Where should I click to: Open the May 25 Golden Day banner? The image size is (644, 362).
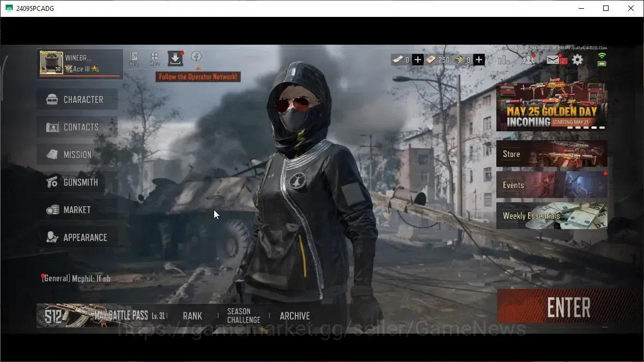click(551, 107)
